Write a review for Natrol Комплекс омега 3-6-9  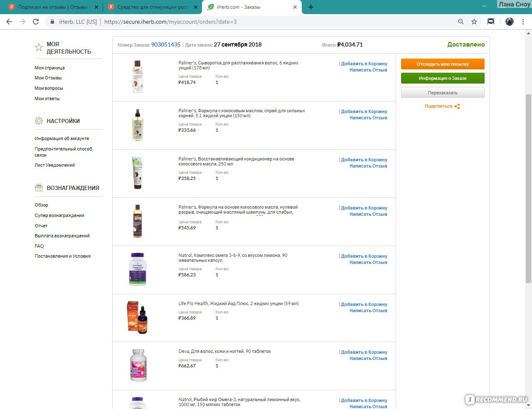point(368,262)
